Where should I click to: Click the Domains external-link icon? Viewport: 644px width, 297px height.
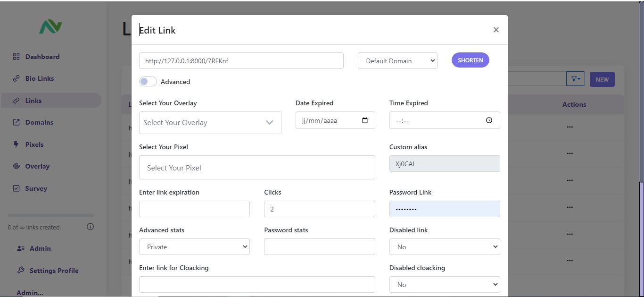pos(16,122)
